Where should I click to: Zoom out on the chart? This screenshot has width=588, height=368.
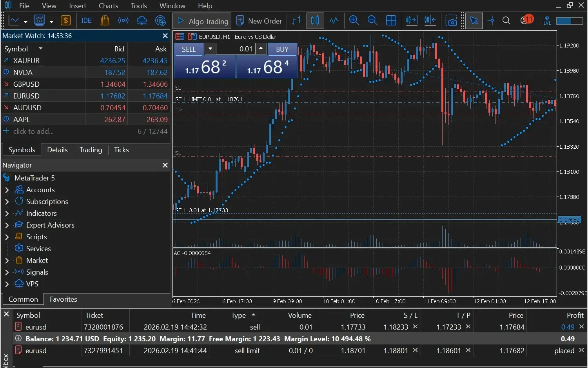(372, 21)
